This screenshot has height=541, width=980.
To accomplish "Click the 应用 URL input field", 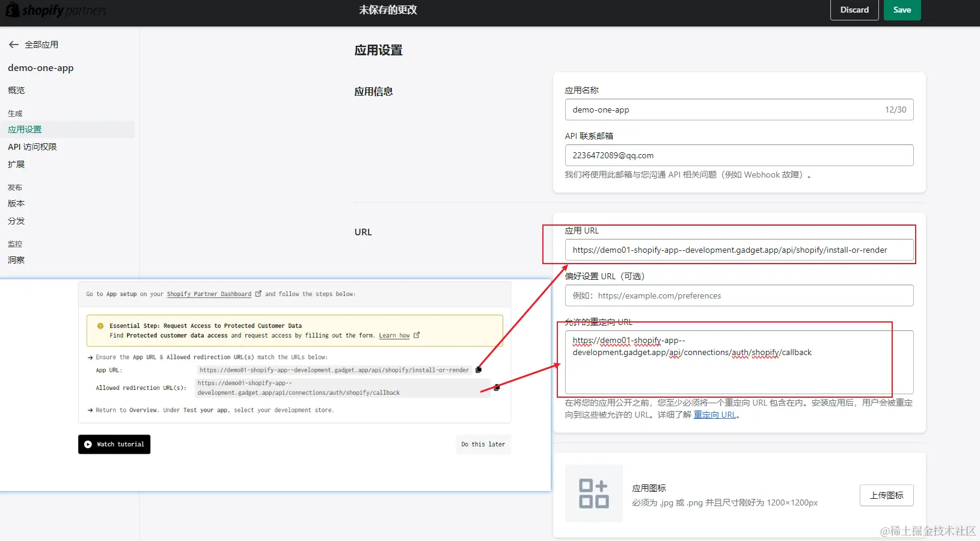I will (739, 250).
